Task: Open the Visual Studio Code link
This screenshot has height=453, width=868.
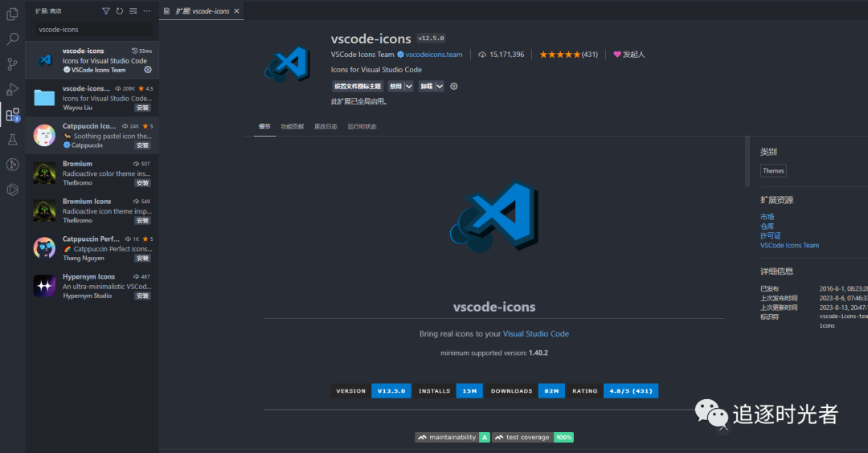Action: [536, 333]
